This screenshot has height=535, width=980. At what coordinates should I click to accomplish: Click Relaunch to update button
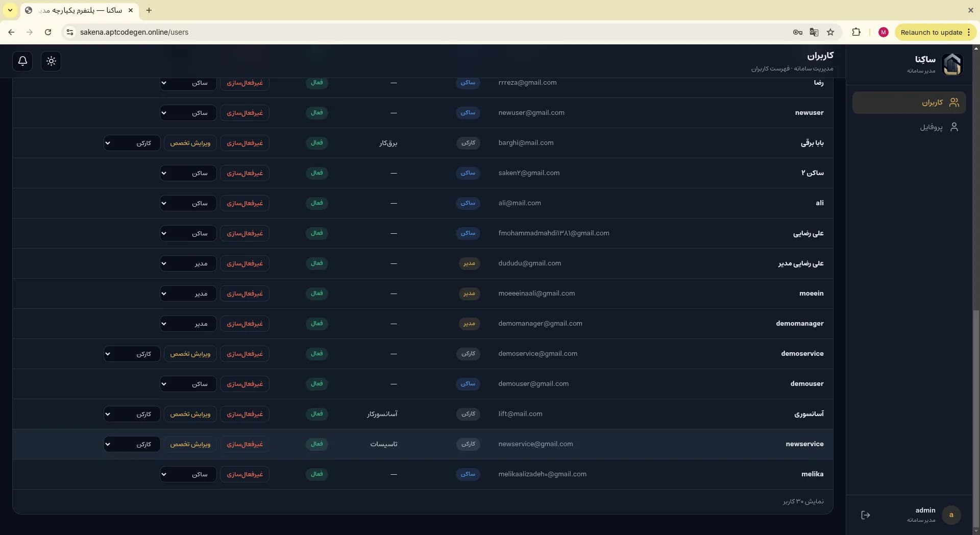[935, 32]
